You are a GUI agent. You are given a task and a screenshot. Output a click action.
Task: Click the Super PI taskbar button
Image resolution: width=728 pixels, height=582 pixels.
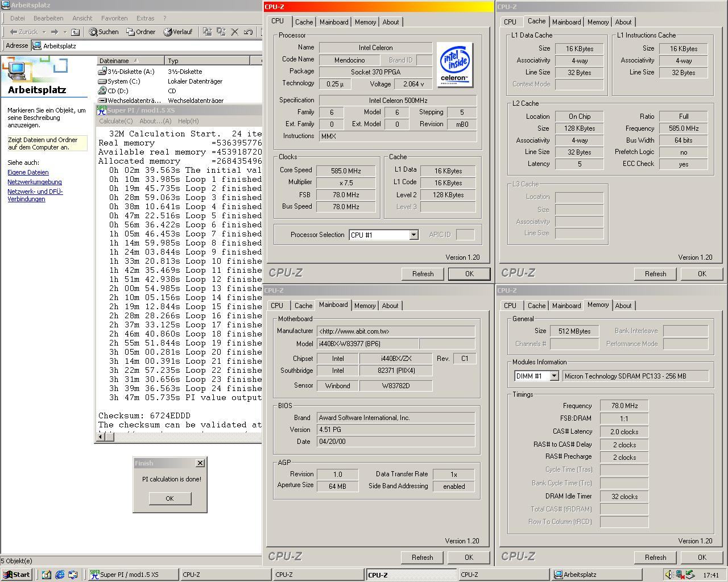[134, 575]
